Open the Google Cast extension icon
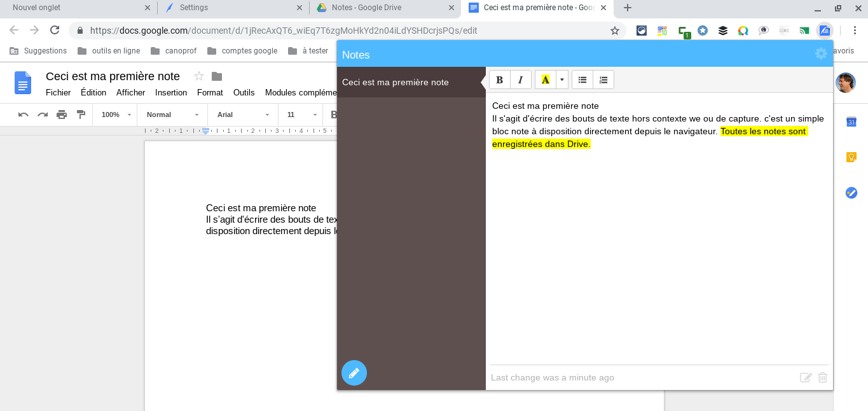This screenshot has width=868, height=411. coord(804,30)
